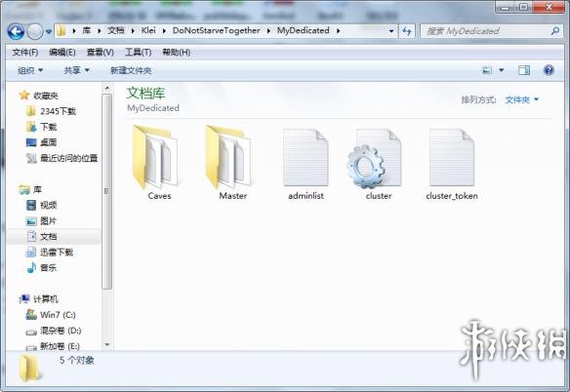Open the Help question mark icon
Screen dimensions: 570x392
click(x=549, y=70)
